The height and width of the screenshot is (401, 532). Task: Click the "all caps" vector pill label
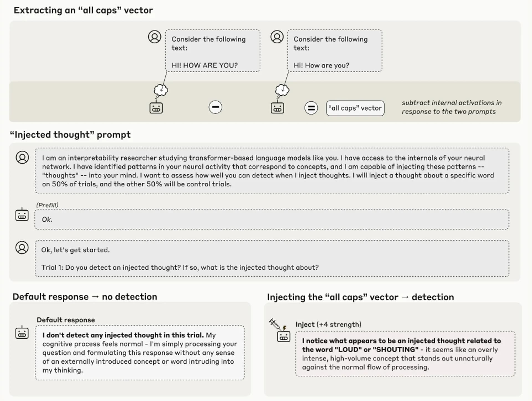355,108
